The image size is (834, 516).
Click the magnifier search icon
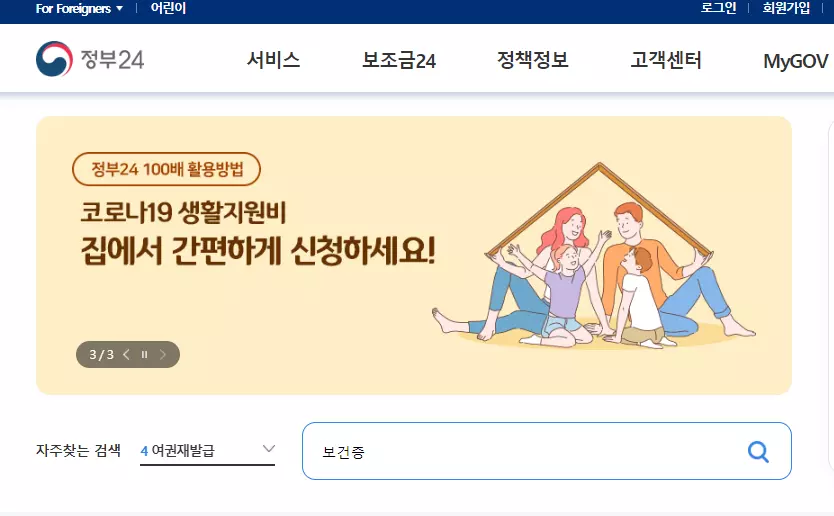[758, 452]
